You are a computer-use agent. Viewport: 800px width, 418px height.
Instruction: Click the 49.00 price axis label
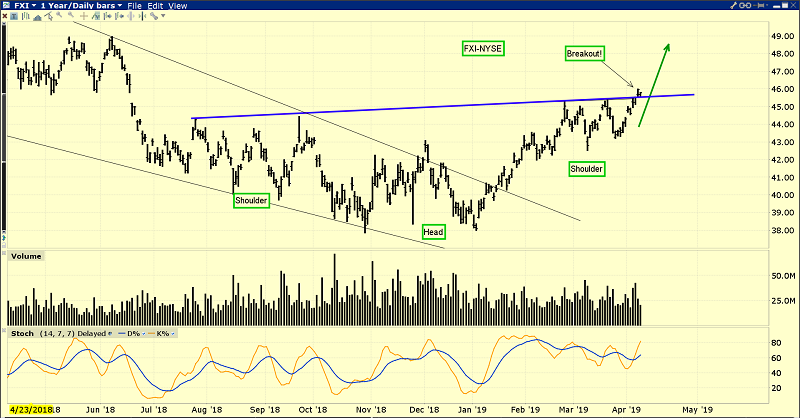(782, 36)
